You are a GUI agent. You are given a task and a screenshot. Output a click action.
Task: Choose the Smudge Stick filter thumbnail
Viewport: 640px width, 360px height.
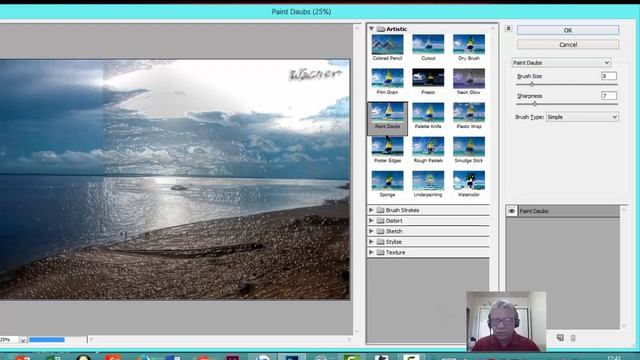pyautogui.click(x=469, y=147)
